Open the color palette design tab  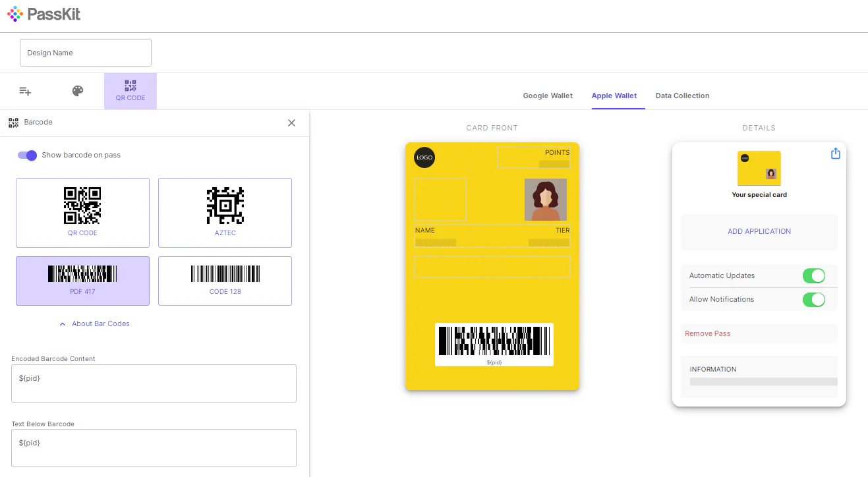click(x=78, y=91)
